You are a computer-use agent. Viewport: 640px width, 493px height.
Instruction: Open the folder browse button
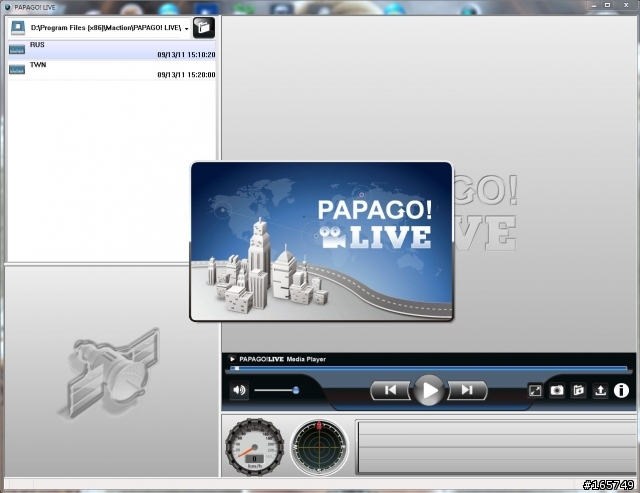[204, 28]
